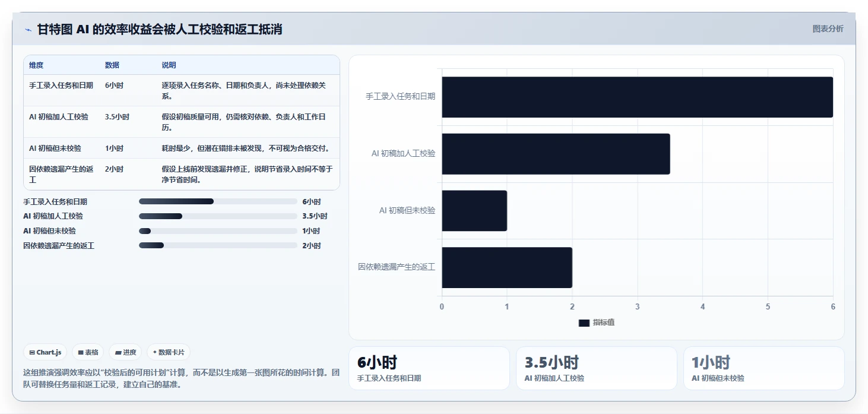Click the lightning icon beside the page title
The height and width of the screenshot is (414, 868).
coord(28,30)
